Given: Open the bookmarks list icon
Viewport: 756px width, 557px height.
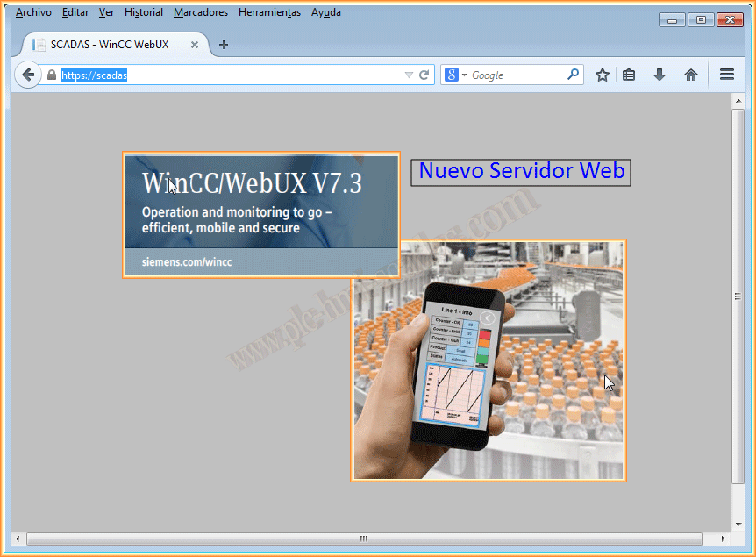Looking at the screenshot, I should pyautogui.click(x=629, y=75).
